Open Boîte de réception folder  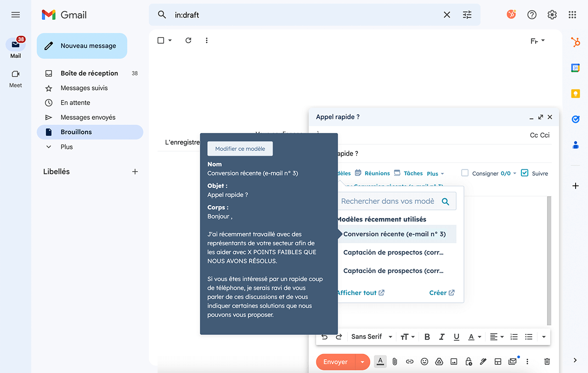(89, 73)
